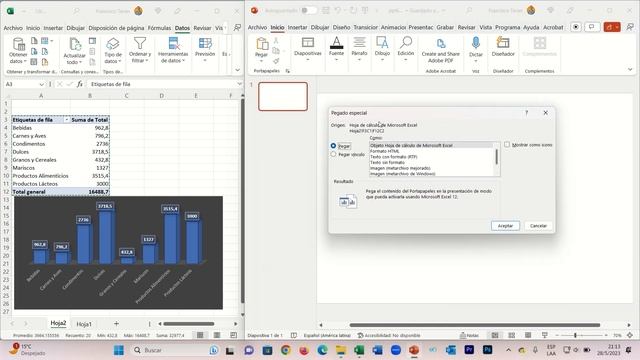The image size is (640, 360).
Task: Click Create and Share Adobe PDF
Action: (440, 50)
